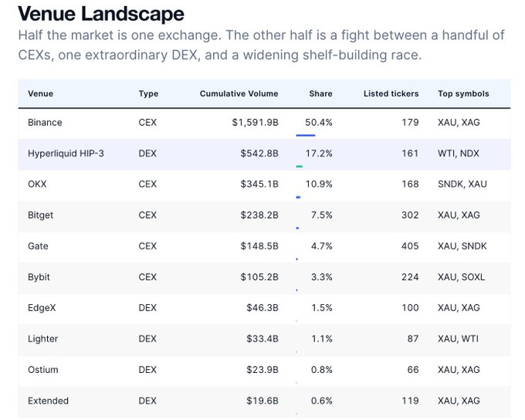The height and width of the screenshot is (420, 525).
Task: Select the Ostium venue name
Action: [x=43, y=370]
